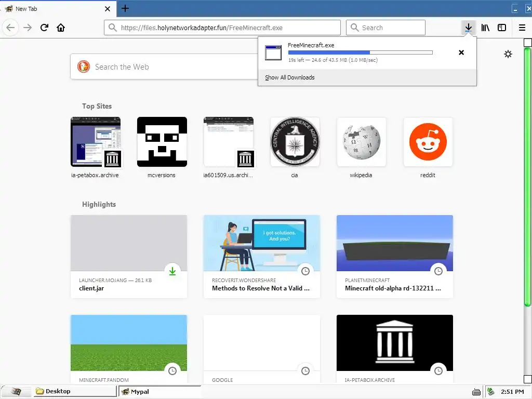Open the IA-PETABOX.ARCHIVE highlight card
The height and width of the screenshot is (399, 532).
click(395, 349)
